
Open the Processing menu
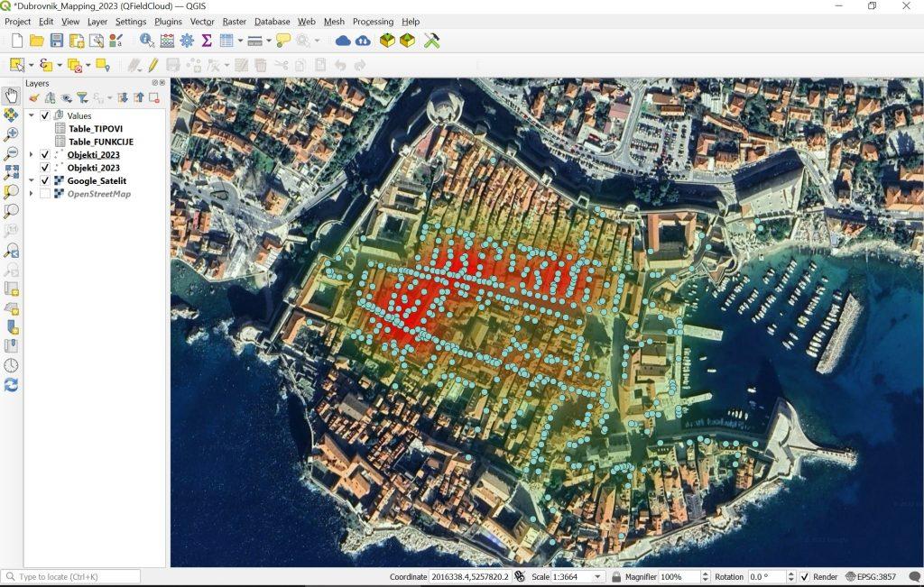[x=373, y=22]
